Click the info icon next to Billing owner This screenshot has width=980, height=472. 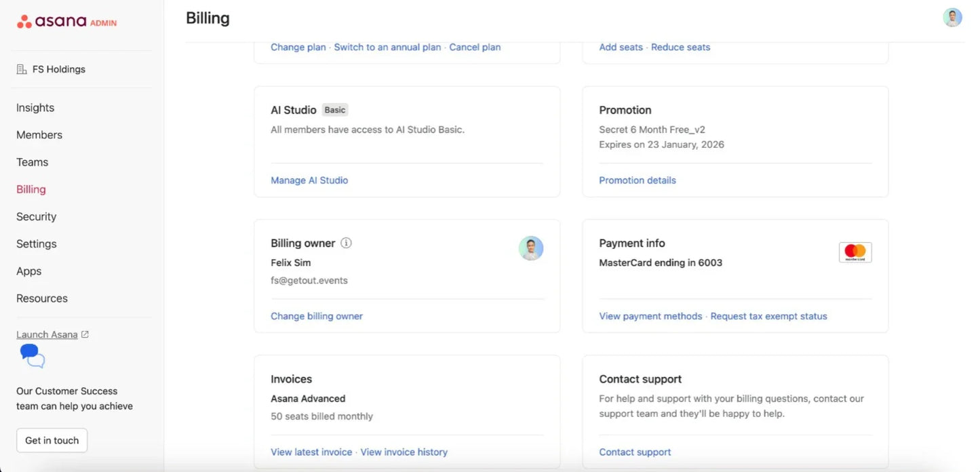[346, 243]
